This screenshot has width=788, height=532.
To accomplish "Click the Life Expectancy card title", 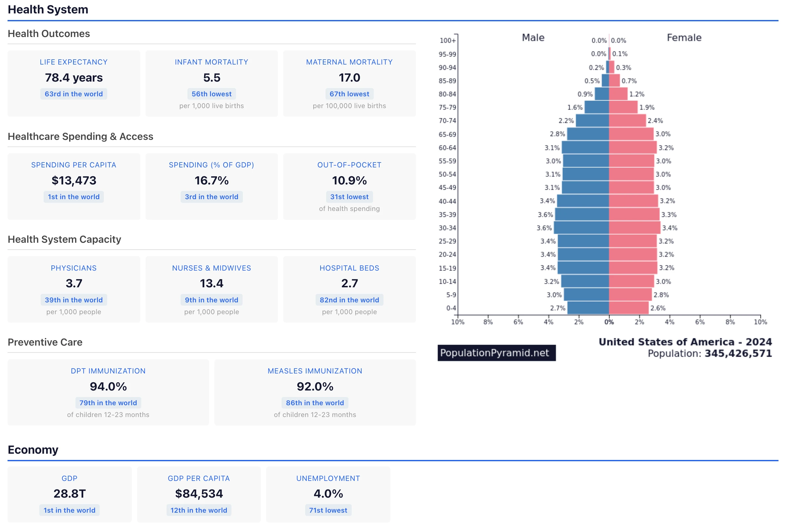I will click(x=73, y=62).
